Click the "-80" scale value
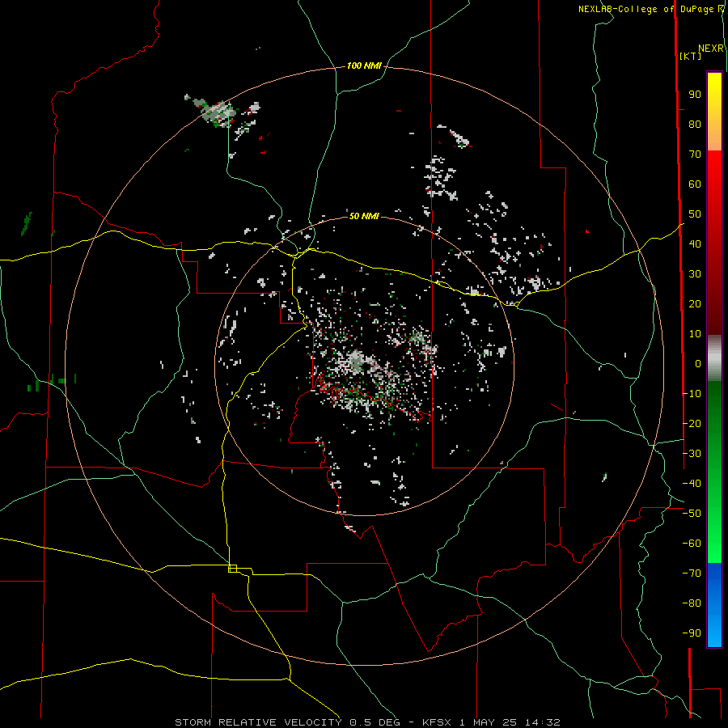 (x=692, y=603)
